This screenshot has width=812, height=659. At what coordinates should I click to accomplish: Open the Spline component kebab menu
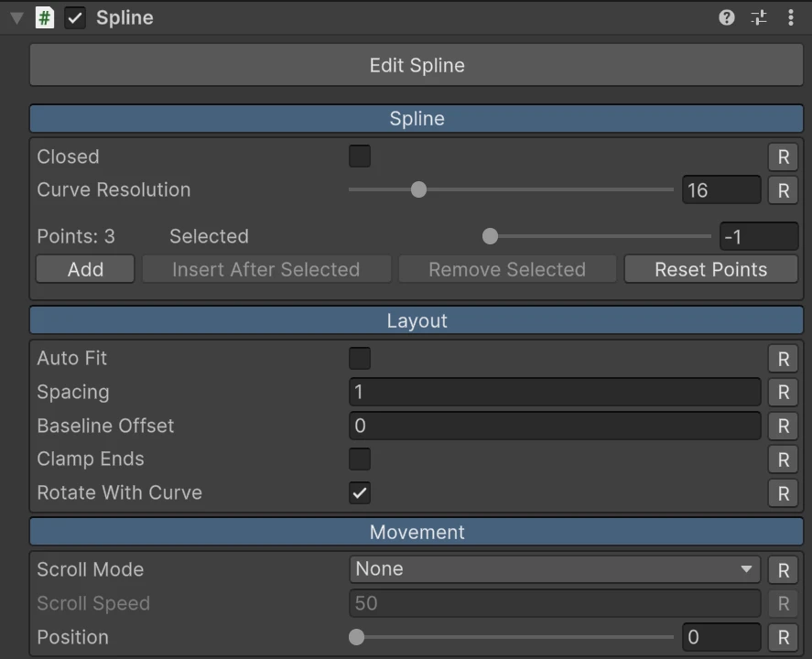click(790, 17)
